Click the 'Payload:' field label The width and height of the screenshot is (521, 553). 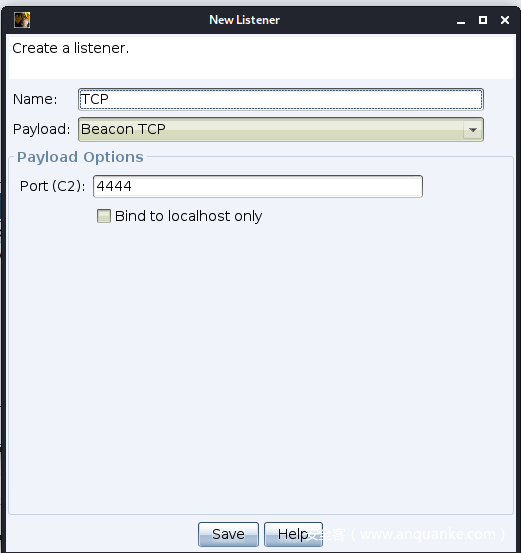point(42,129)
